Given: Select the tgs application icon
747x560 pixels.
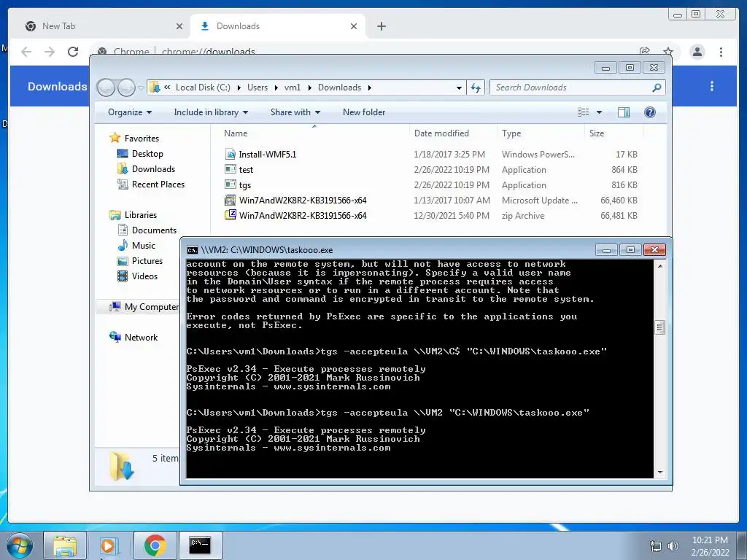Looking at the screenshot, I should coord(231,184).
